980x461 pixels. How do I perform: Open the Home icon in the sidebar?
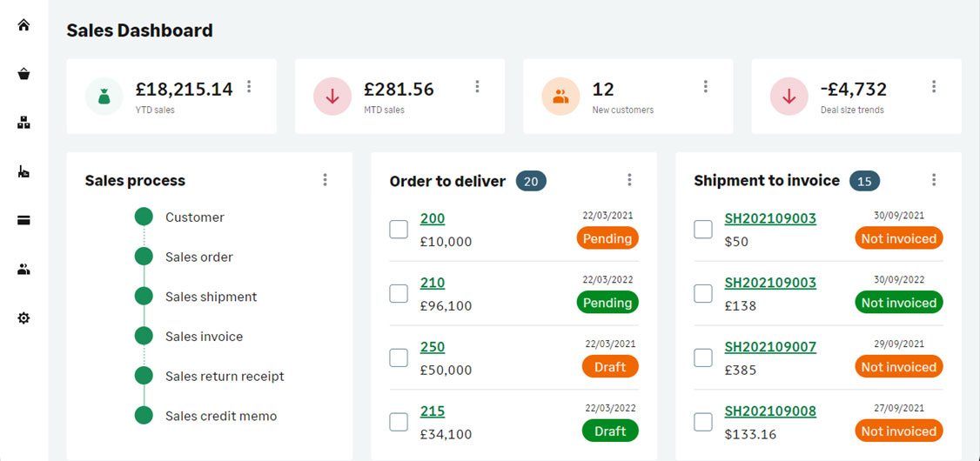pyautogui.click(x=23, y=25)
